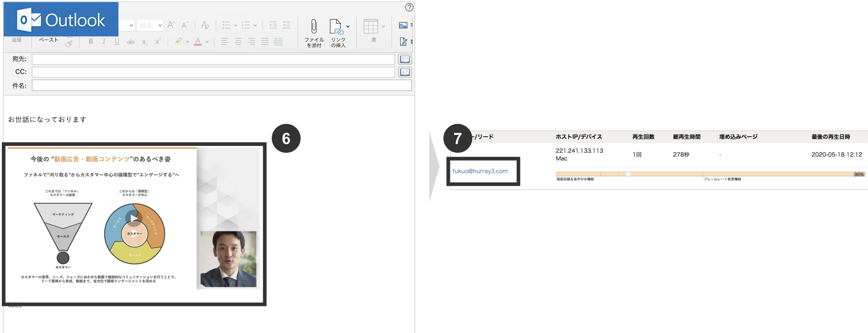
Task: Click the 送信 send button
Action: [x=17, y=40]
